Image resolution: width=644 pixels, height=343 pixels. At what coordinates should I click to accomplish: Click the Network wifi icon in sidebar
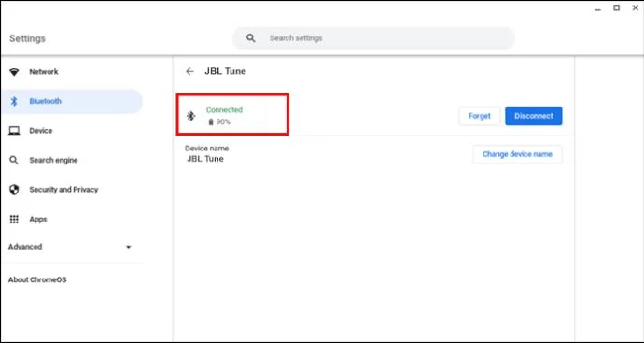[x=14, y=72]
